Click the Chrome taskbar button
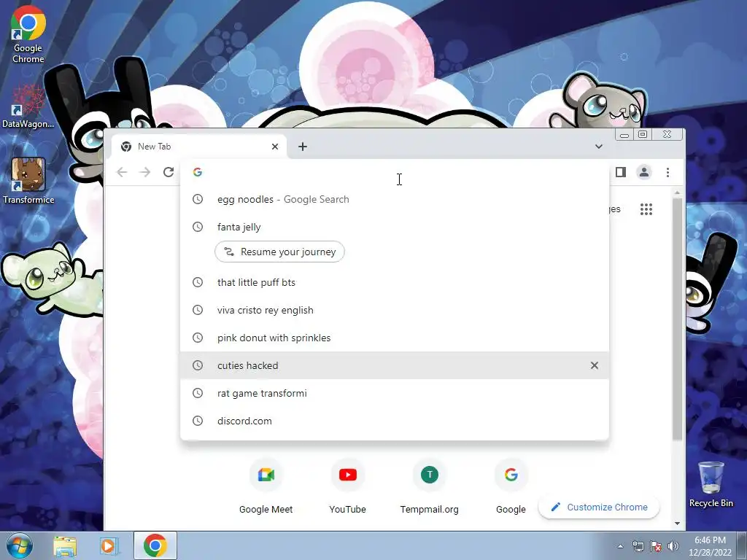747x560 pixels. [155, 545]
